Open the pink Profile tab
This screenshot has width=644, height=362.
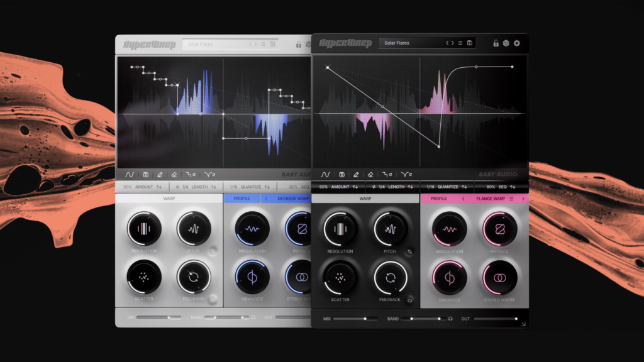[x=438, y=199]
